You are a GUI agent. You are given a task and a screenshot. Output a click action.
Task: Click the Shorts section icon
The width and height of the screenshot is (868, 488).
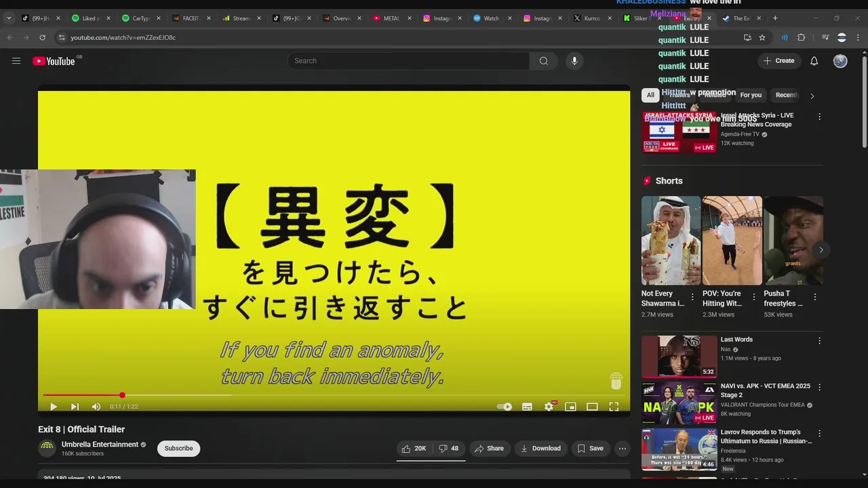[647, 181]
